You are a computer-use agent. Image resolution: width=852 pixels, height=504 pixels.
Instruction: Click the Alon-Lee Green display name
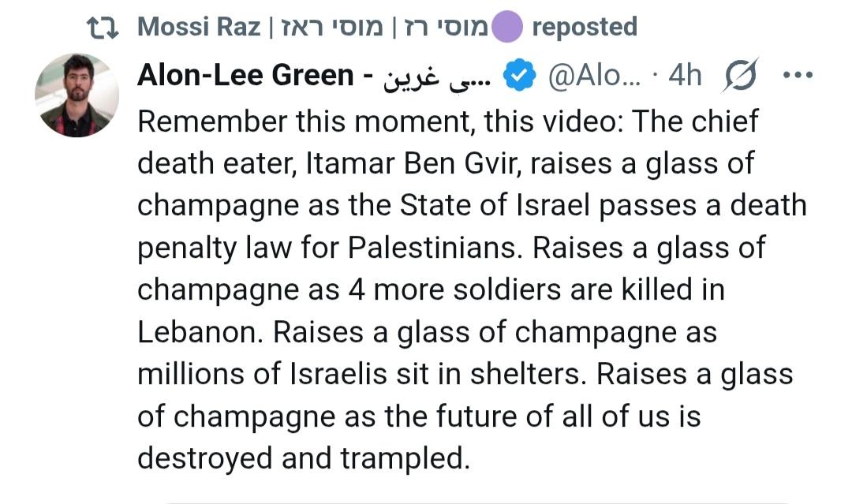coord(245,76)
